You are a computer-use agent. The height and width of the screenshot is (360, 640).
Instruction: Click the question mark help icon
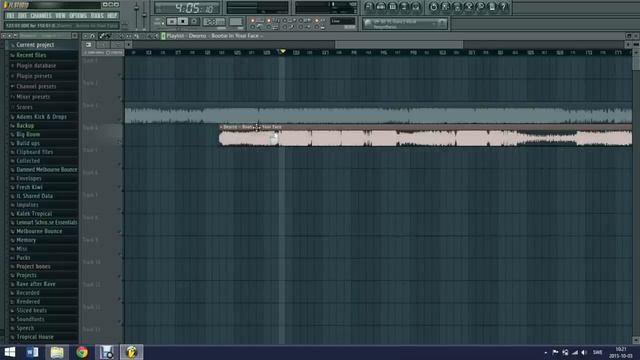[504, 7]
